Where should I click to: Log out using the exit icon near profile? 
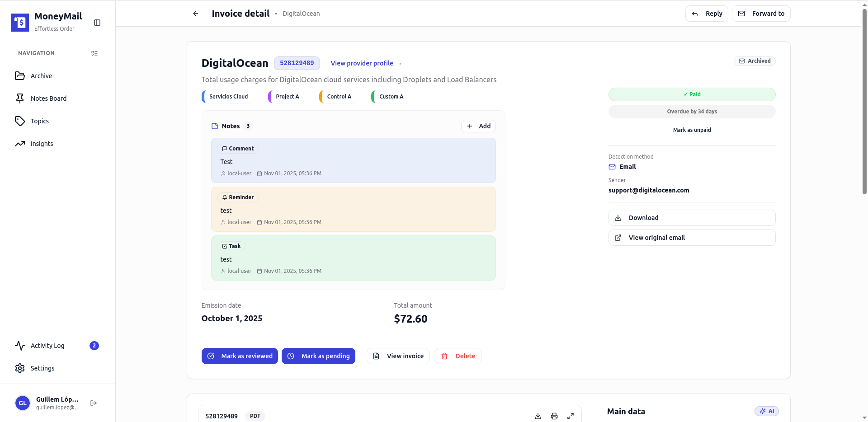coord(94,403)
